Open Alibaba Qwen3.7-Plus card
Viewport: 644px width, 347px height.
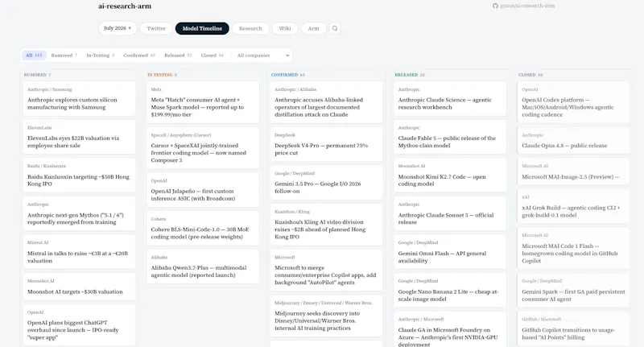[203, 266]
